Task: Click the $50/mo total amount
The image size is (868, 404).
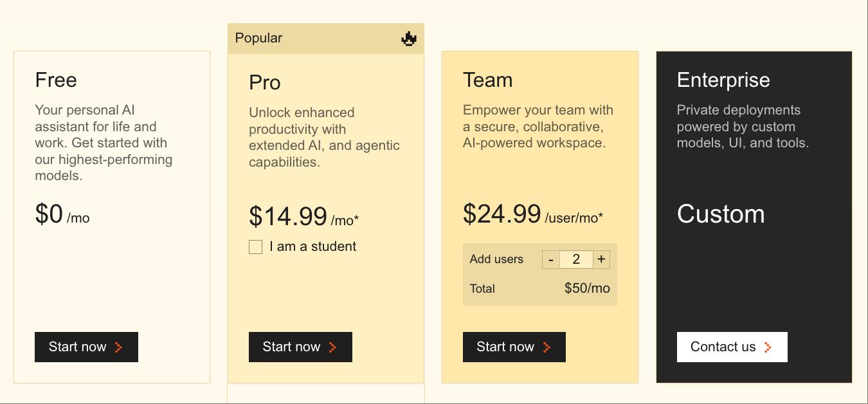Action: tap(587, 288)
